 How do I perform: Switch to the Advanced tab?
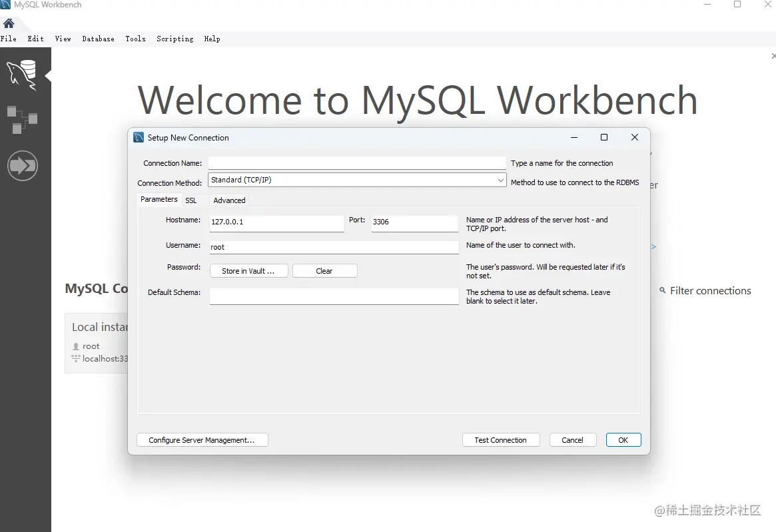[x=229, y=200]
